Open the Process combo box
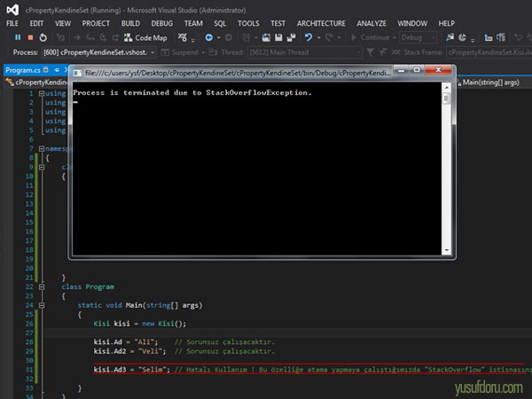Image resolution: width=532 pixels, height=399 pixels. [x=99, y=52]
